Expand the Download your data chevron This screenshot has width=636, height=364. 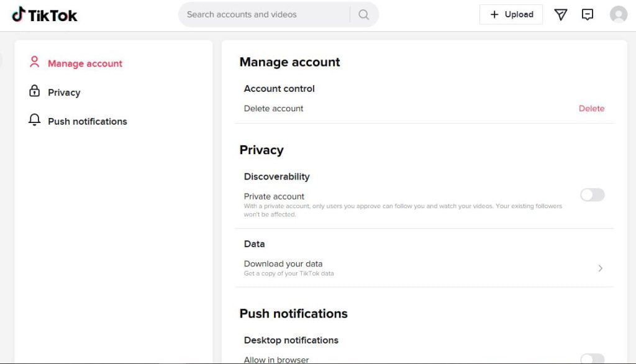click(600, 268)
